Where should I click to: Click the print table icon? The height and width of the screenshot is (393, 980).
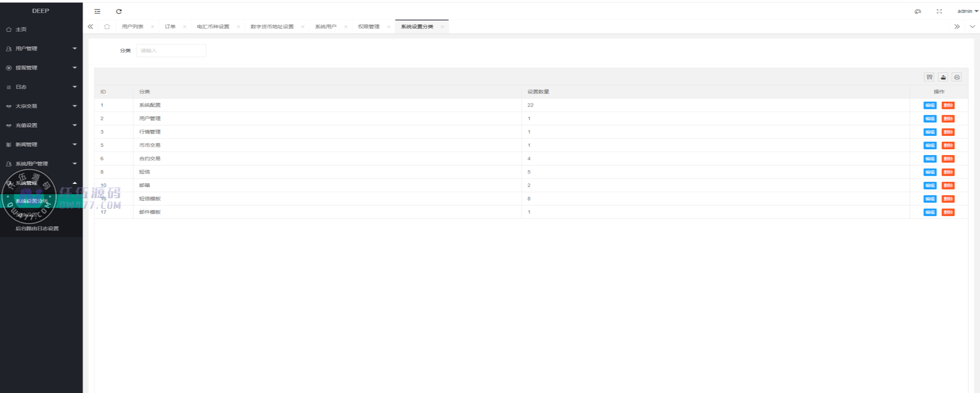click(957, 77)
